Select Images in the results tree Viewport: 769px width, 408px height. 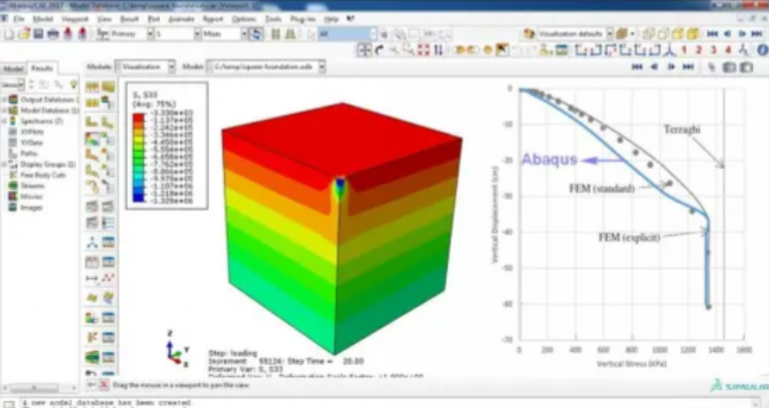(x=31, y=207)
